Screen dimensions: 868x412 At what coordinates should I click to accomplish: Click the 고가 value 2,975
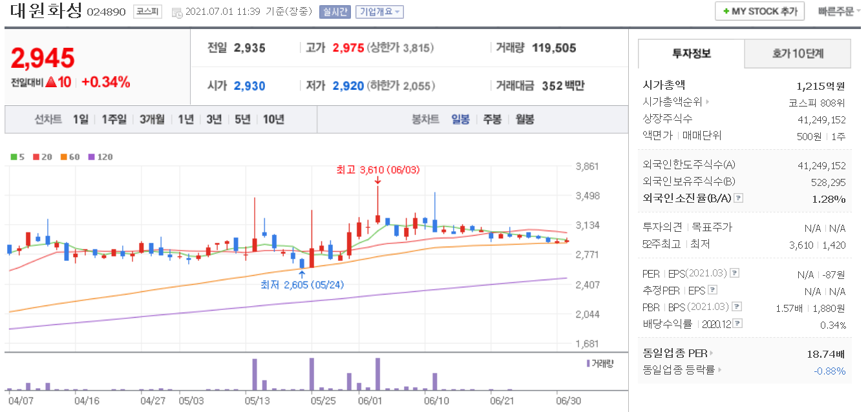[x=348, y=48]
